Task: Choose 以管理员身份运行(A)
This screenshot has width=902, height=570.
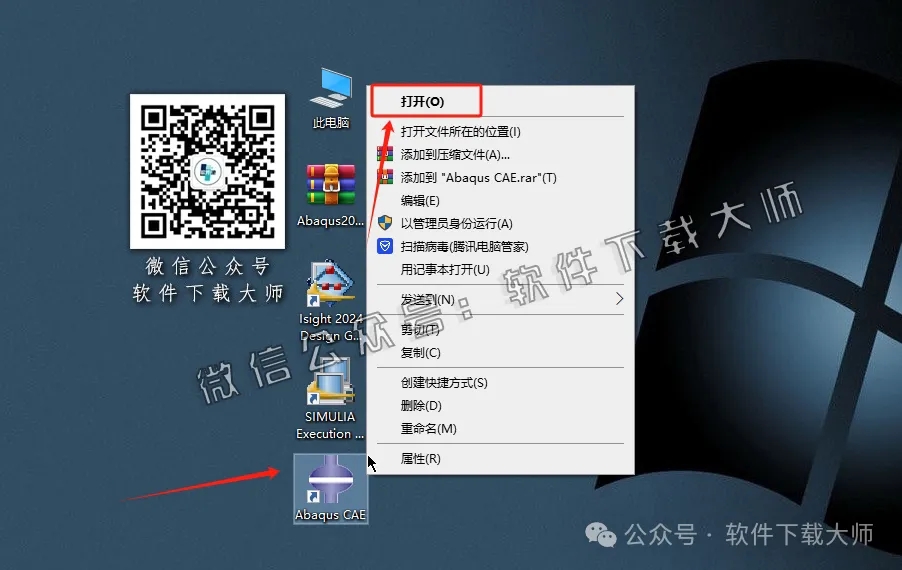Action: [x=500, y=223]
